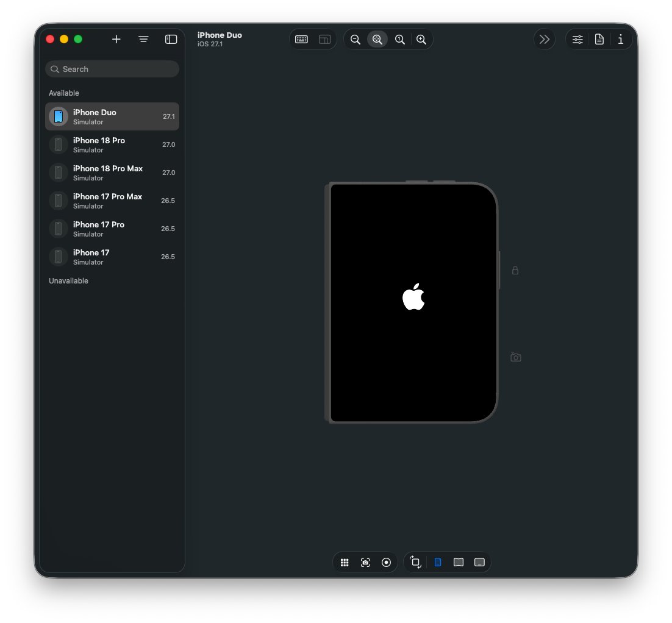
Task: Select the half-open device posture icon
Action: (459, 563)
